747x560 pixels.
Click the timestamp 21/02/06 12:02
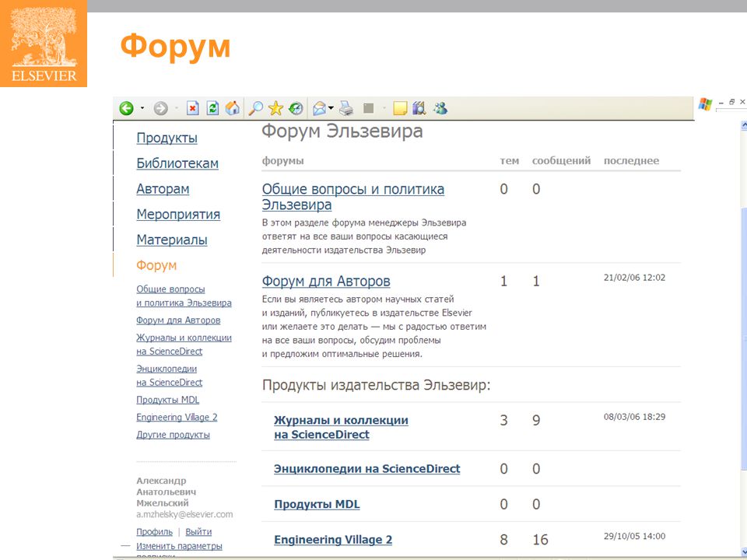point(635,278)
